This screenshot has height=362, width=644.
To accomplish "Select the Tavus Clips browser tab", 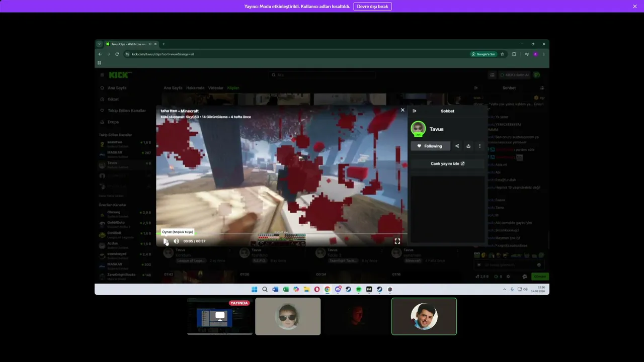I will click(132, 44).
